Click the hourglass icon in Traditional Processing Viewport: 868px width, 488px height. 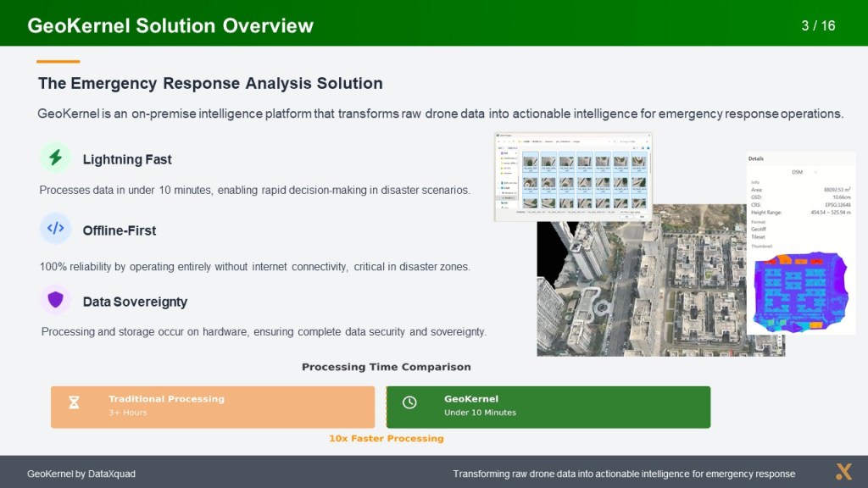pyautogui.click(x=74, y=402)
